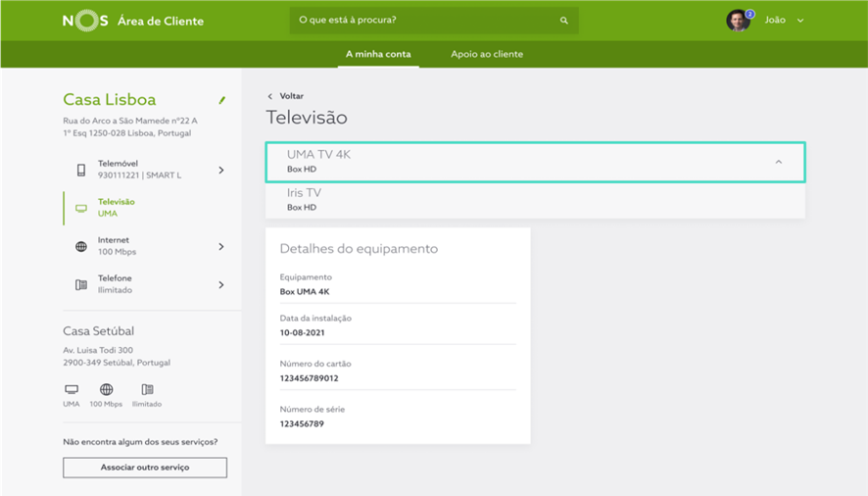868x496 pixels.
Task: Click the João user name
Action: (775, 20)
